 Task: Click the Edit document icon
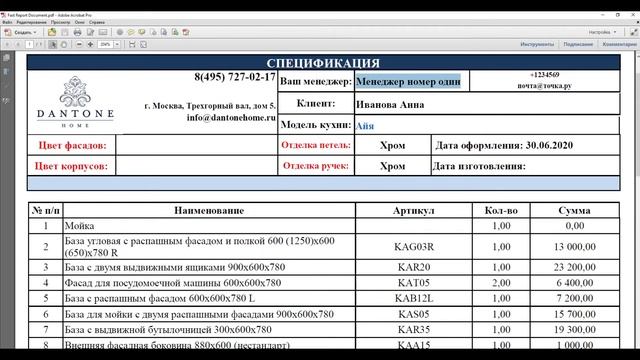tap(90, 32)
